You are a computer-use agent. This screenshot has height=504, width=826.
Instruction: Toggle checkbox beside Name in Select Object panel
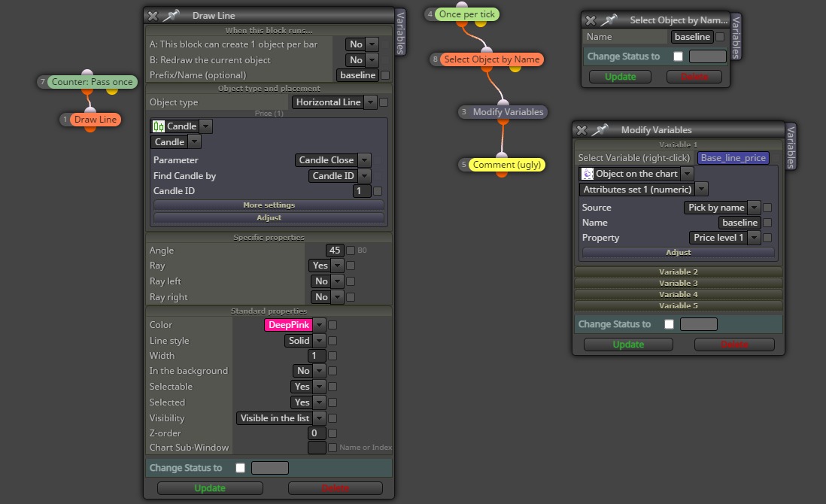click(720, 37)
